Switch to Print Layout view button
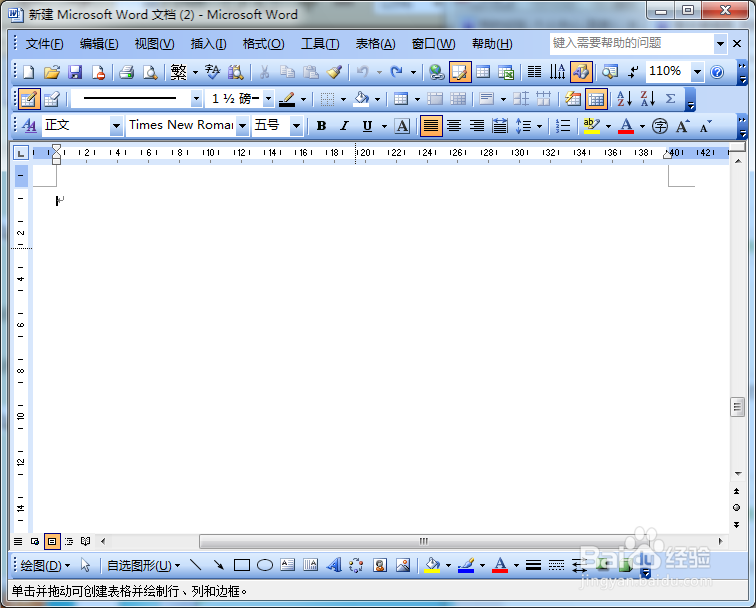The width and height of the screenshot is (756, 608). point(52,541)
